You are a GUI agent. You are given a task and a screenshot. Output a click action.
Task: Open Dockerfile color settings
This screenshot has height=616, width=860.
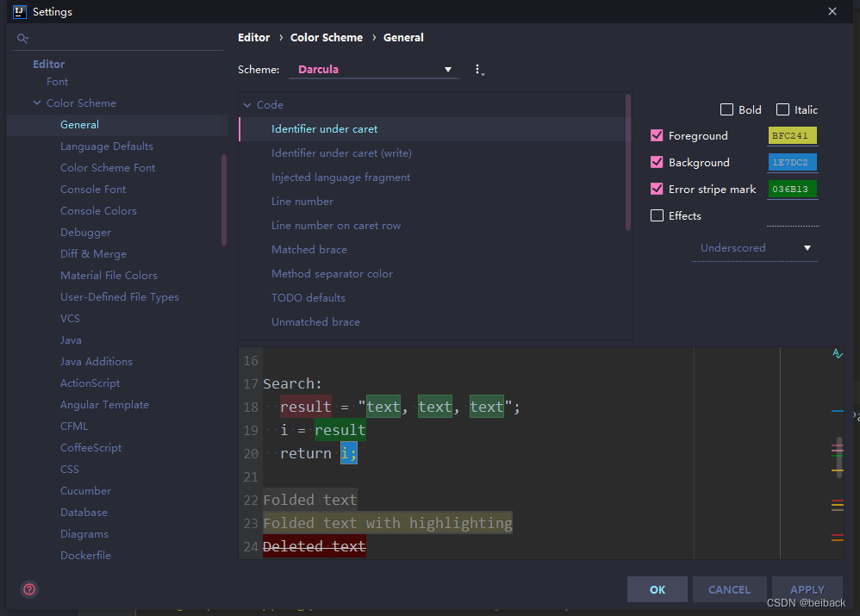click(x=85, y=555)
